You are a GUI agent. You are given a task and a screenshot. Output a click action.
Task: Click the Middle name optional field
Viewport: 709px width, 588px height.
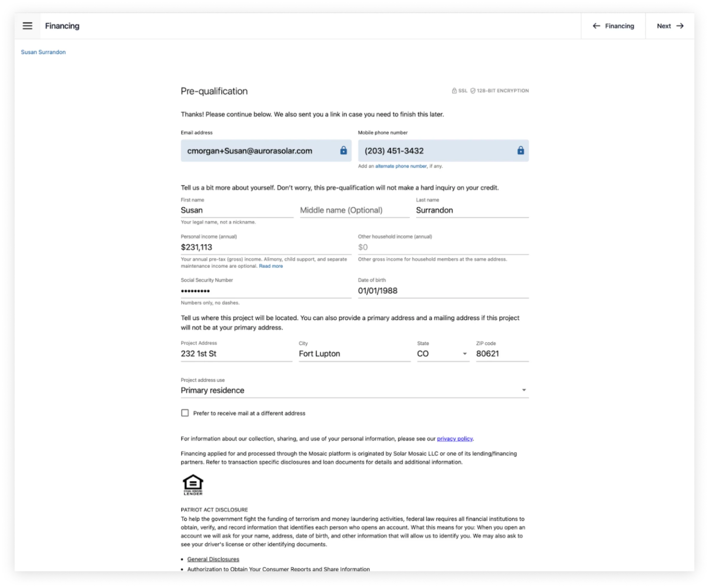[354, 210]
